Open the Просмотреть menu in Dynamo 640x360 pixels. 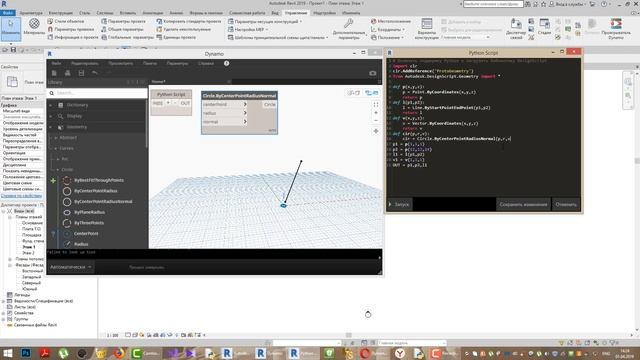[x=121, y=64]
